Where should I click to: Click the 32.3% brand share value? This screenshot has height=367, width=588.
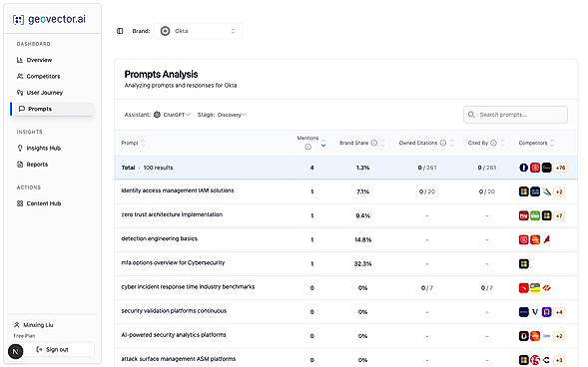[362, 264]
